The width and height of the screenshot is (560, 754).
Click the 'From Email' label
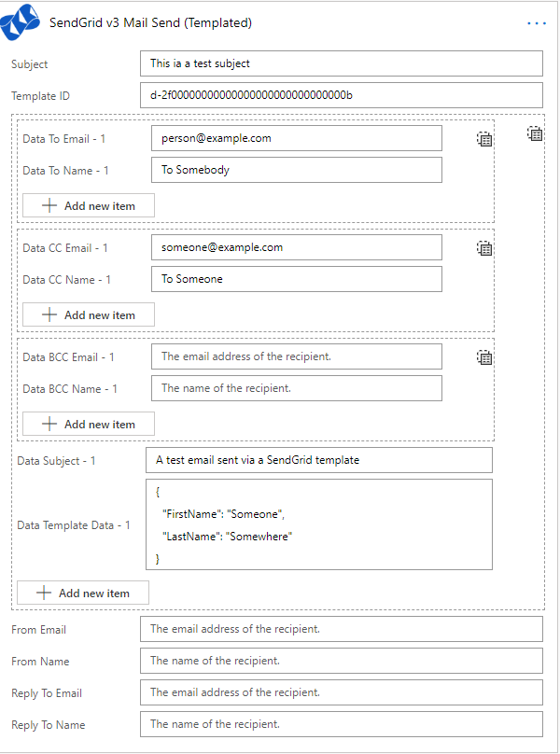(38, 630)
